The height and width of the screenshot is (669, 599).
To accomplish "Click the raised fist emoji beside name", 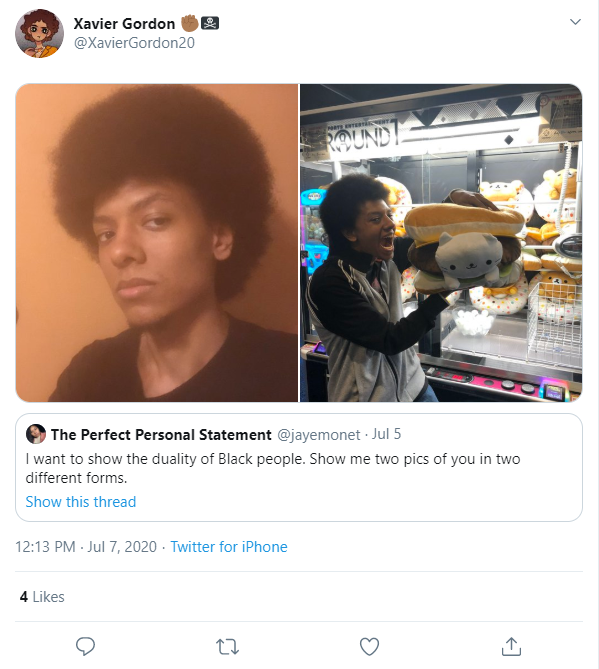I will (x=189, y=23).
